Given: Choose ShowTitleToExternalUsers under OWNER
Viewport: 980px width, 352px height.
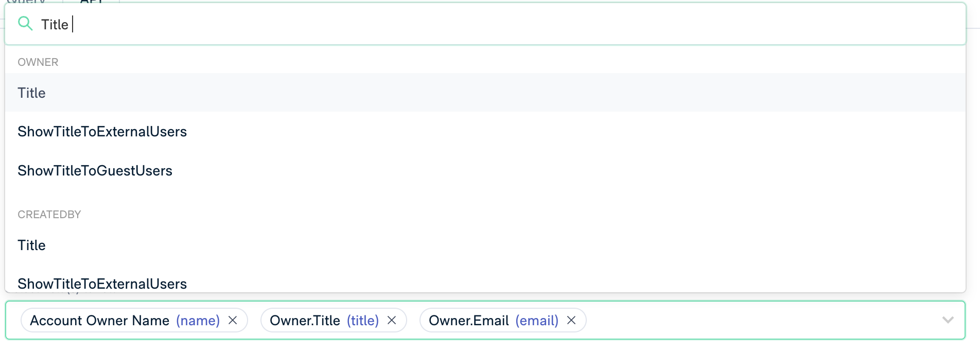Looking at the screenshot, I should [102, 132].
